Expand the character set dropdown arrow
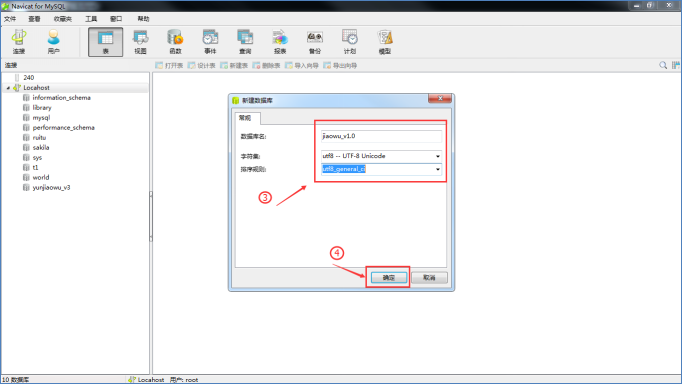The width and height of the screenshot is (683, 384). point(437,156)
